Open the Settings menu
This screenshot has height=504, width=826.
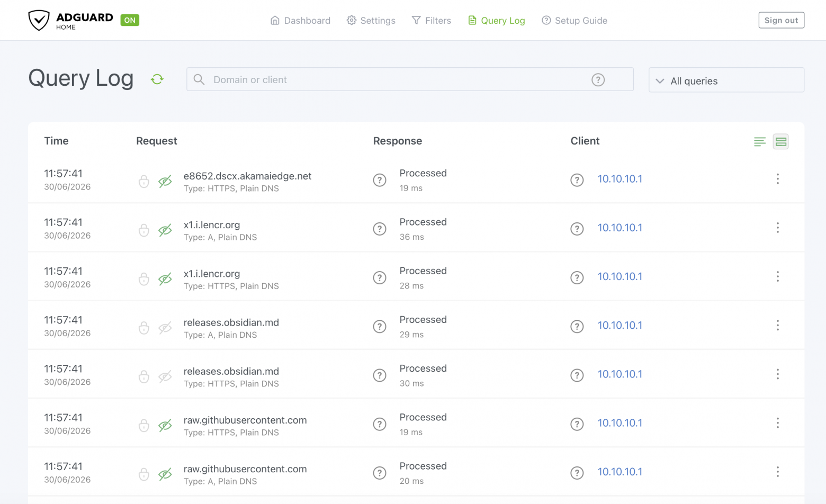coord(371,21)
